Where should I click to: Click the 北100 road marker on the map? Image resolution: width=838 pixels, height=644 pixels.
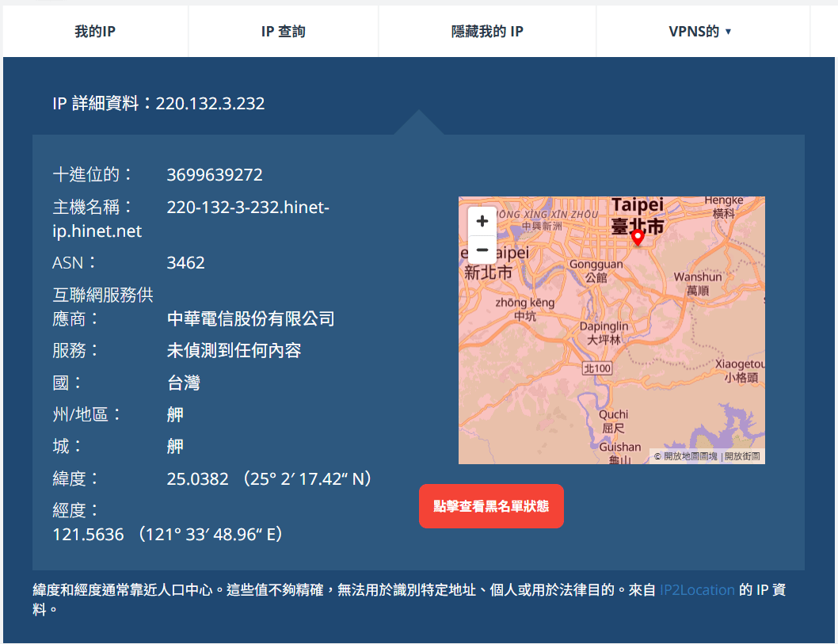(597, 368)
